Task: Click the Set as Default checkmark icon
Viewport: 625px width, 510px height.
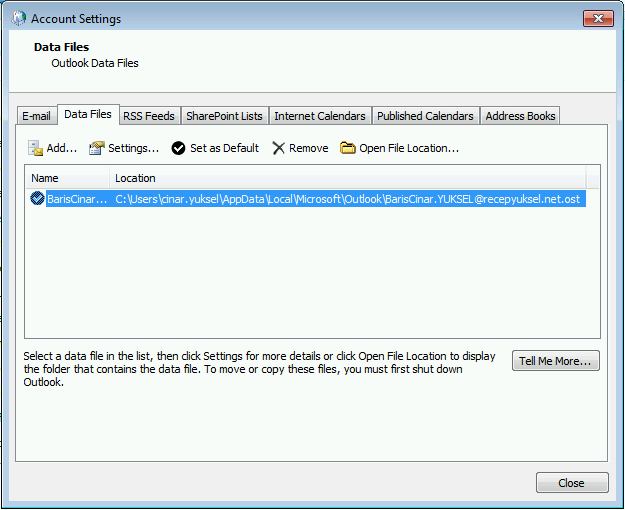Action: 178,148
